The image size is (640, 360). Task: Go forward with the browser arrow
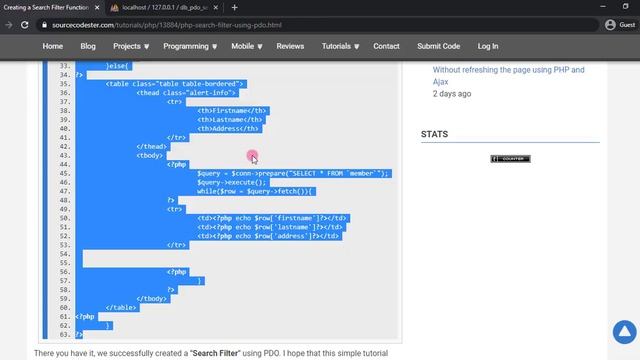(9, 25)
